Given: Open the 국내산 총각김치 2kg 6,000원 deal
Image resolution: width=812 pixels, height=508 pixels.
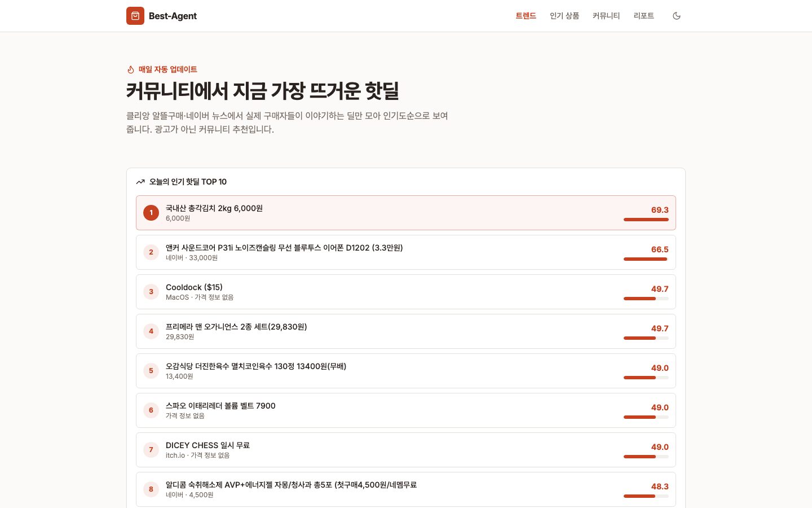Looking at the screenshot, I should coord(406,213).
